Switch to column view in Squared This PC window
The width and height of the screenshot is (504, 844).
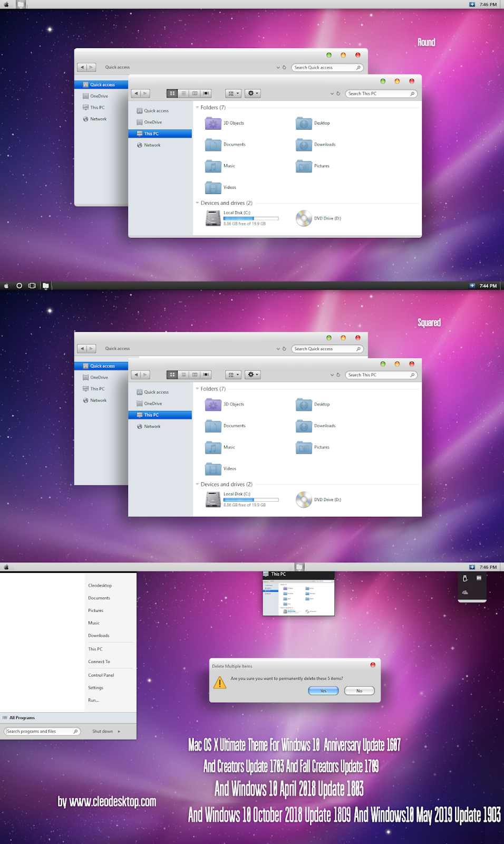195,375
